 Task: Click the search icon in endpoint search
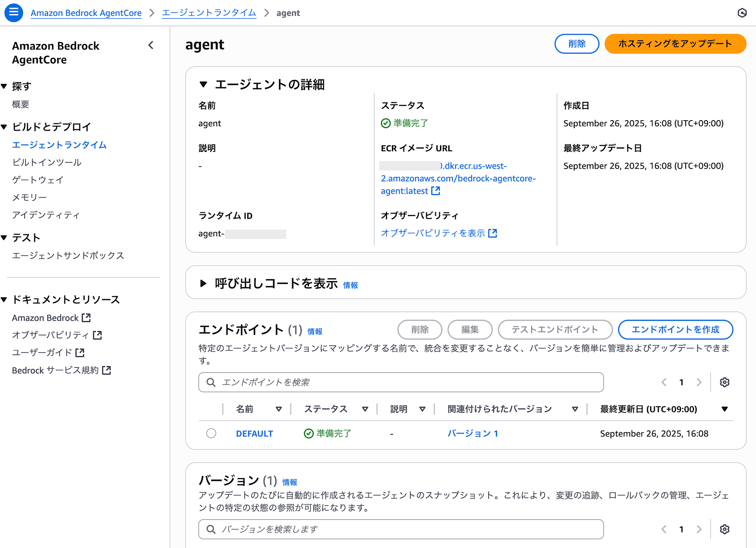(211, 382)
